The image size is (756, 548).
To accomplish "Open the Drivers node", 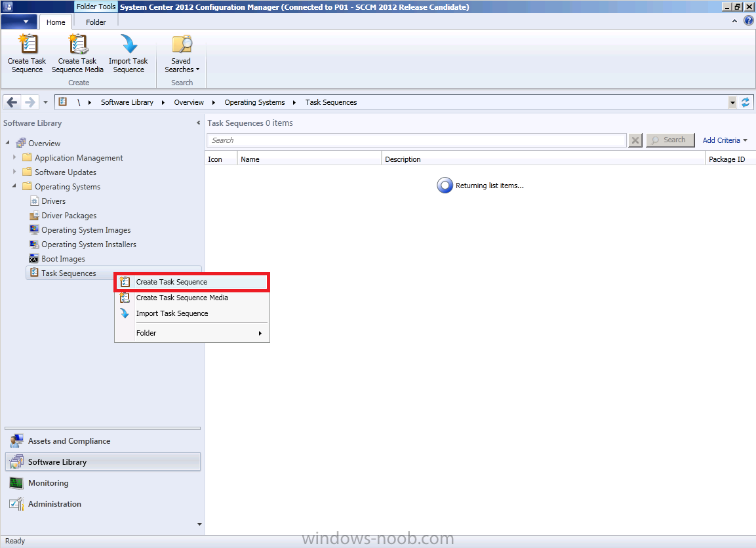I will (x=54, y=201).
